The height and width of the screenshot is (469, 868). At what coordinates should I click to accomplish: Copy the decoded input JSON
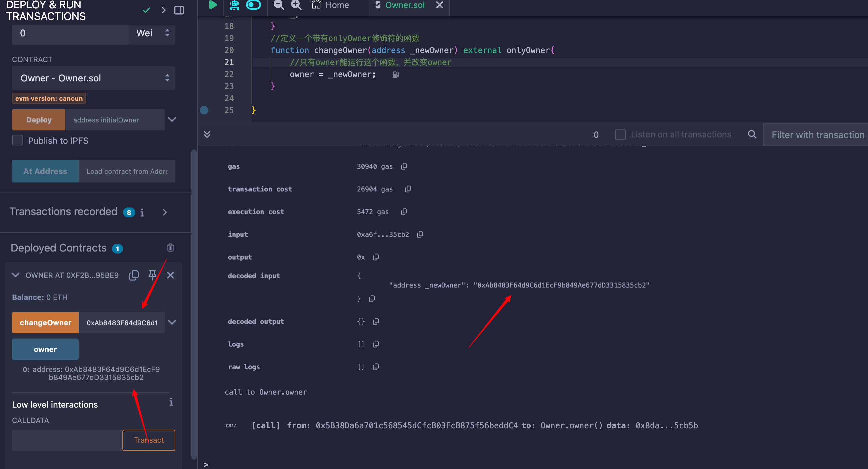372,299
